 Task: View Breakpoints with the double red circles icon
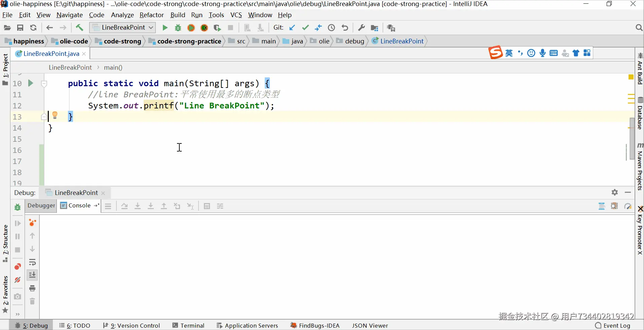coord(17,267)
